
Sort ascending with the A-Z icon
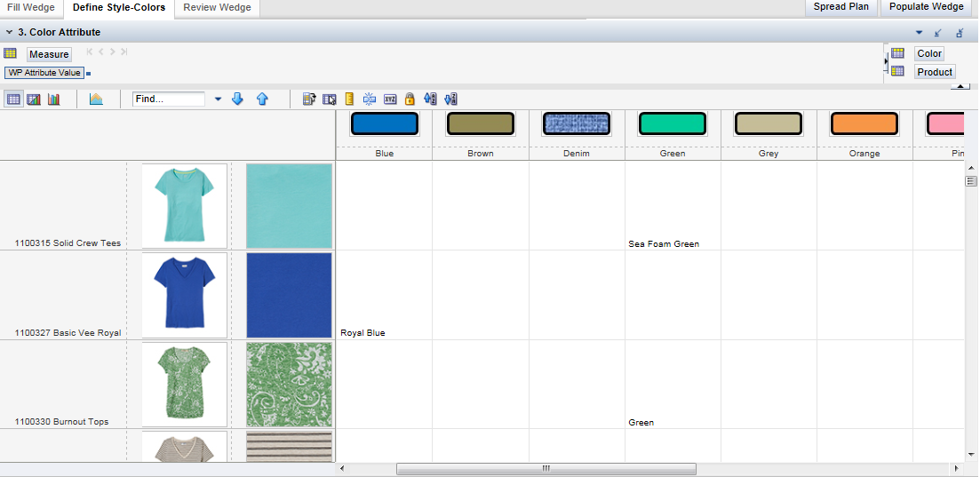[430, 99]
